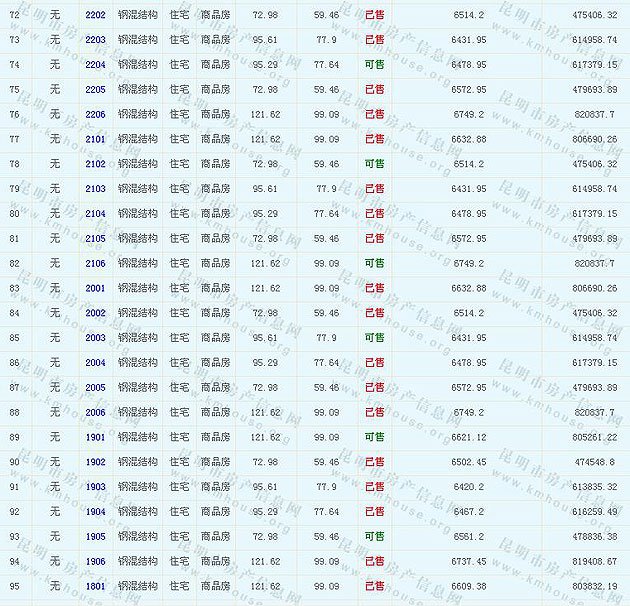Click the 2203 unit link
The image size is (630, 606).
pyautogui.click(x=95, y=40)
